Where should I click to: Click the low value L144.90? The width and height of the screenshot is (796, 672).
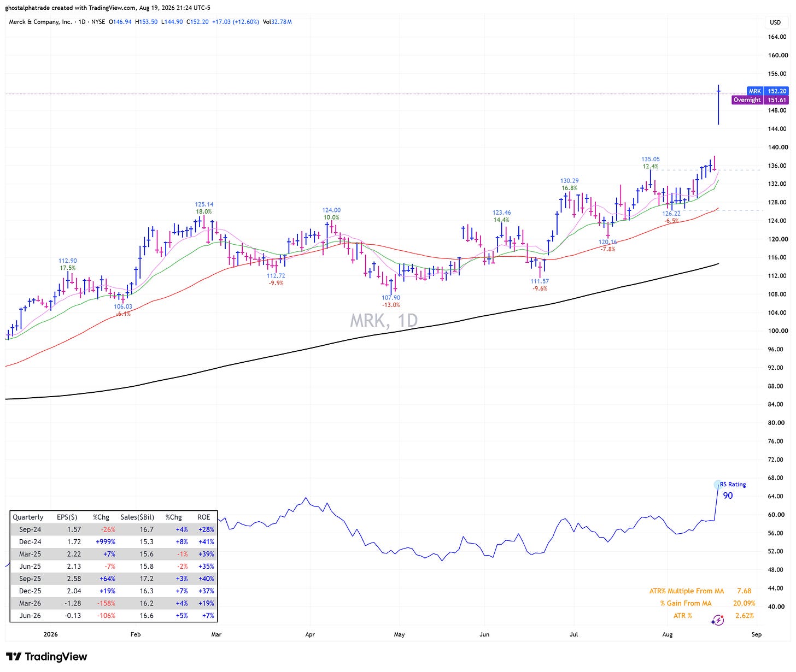coord(172,22)
